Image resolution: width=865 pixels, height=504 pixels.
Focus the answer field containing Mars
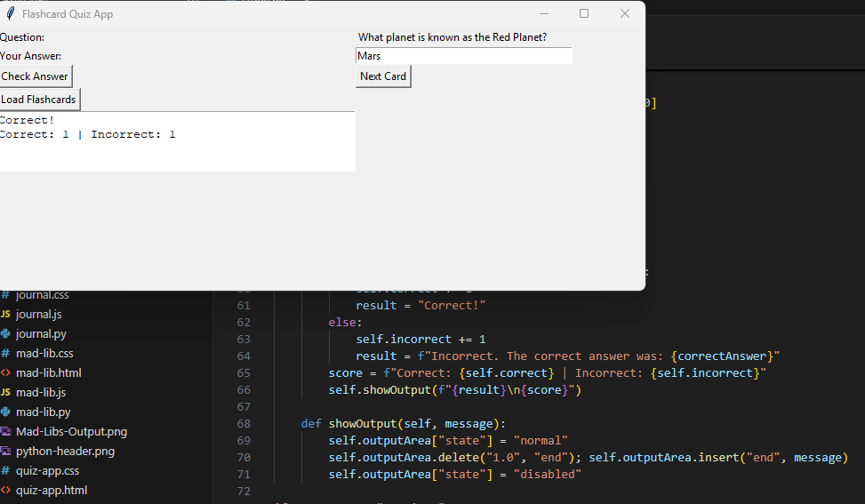point(464,56)
